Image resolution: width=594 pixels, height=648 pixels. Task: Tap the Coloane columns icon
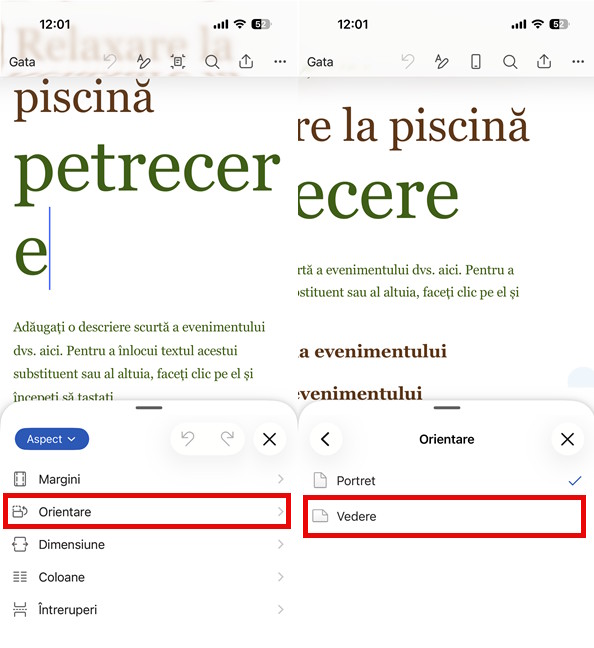pos(20,577)
